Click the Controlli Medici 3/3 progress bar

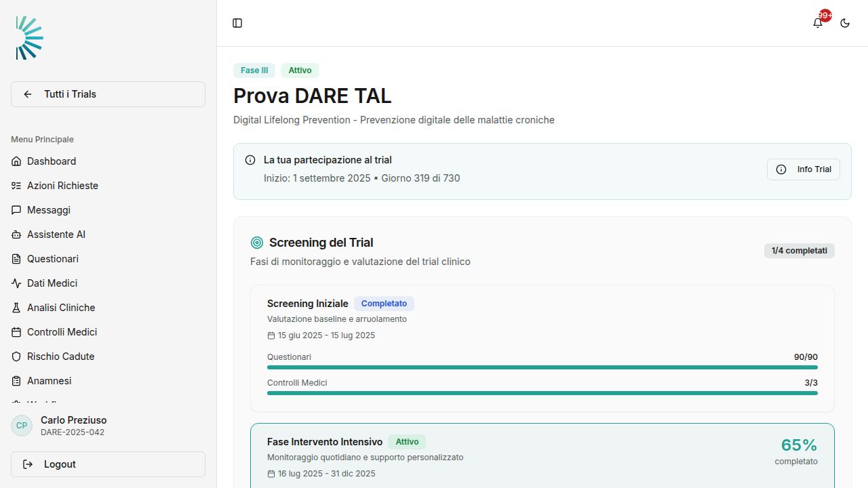pos(542,393)
